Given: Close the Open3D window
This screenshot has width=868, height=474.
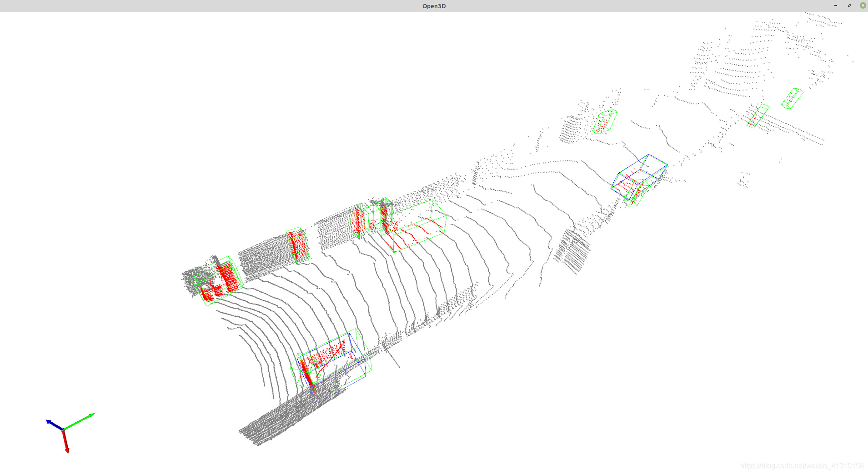Looking at the screenshot, I should (863, 5).
